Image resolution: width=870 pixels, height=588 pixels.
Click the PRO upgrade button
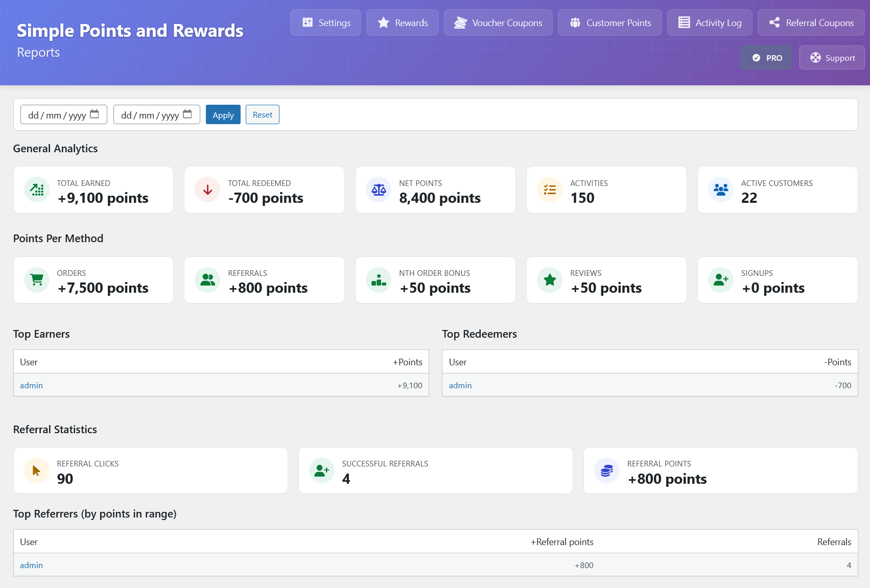pyautogui.click(x=766, y=58)
